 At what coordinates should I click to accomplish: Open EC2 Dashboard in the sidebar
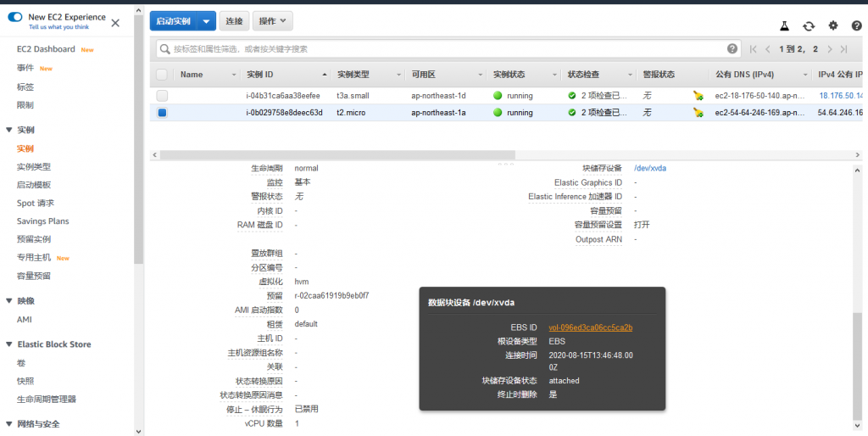pos(46,49)
